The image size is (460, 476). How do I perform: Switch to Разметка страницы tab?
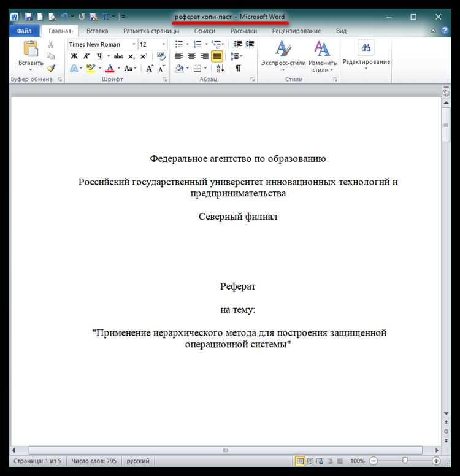(151, 31)
